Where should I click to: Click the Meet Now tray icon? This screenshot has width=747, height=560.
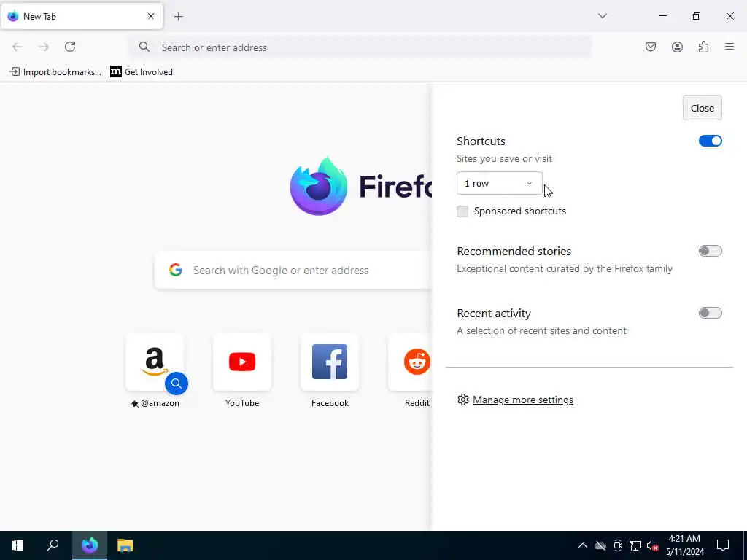pyautogui.click(x=618, y=545)
